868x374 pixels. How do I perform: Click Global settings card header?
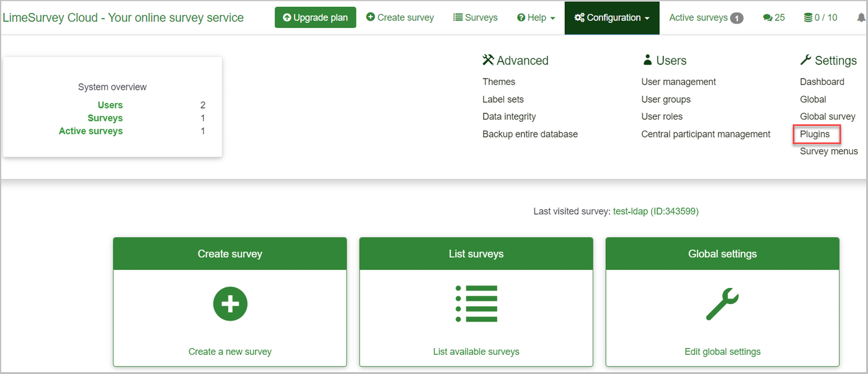click(x=722, y=254)
